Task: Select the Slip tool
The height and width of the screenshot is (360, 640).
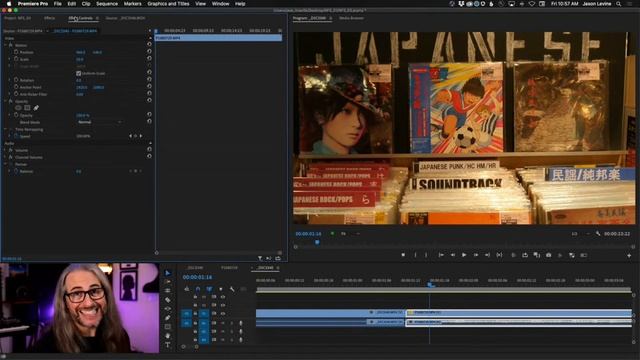Action: pos(168,309)
